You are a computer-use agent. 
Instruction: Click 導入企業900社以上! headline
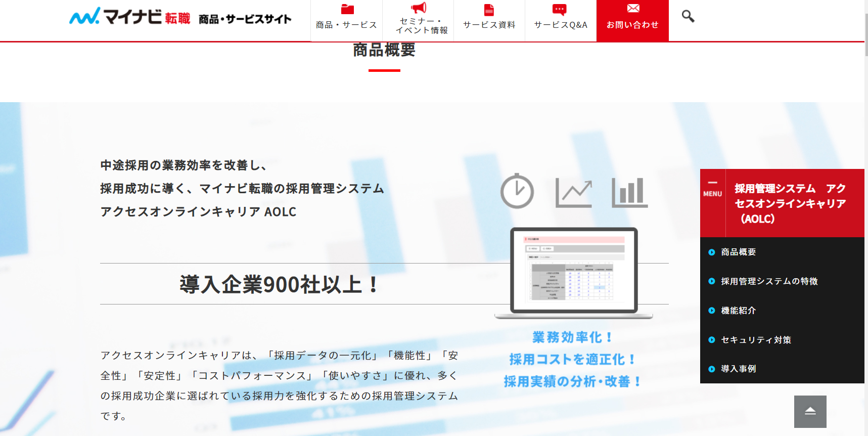point(280,284)
